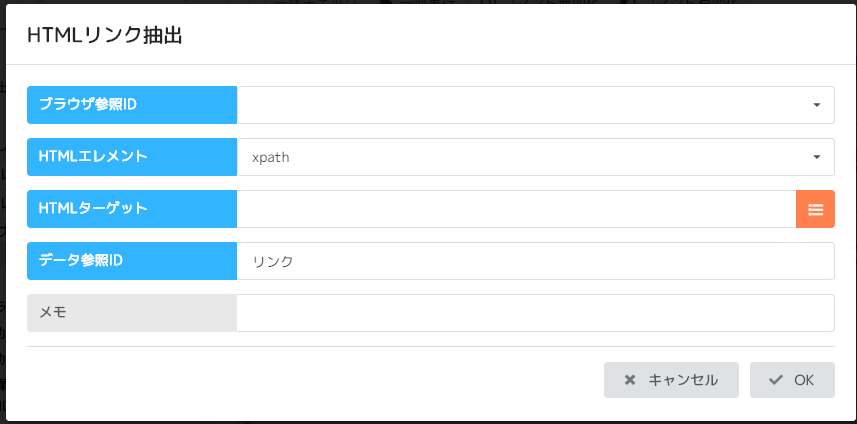Click the blue HTMLターゲット label
Screen dimensions: 857x424
coord(132,208)
